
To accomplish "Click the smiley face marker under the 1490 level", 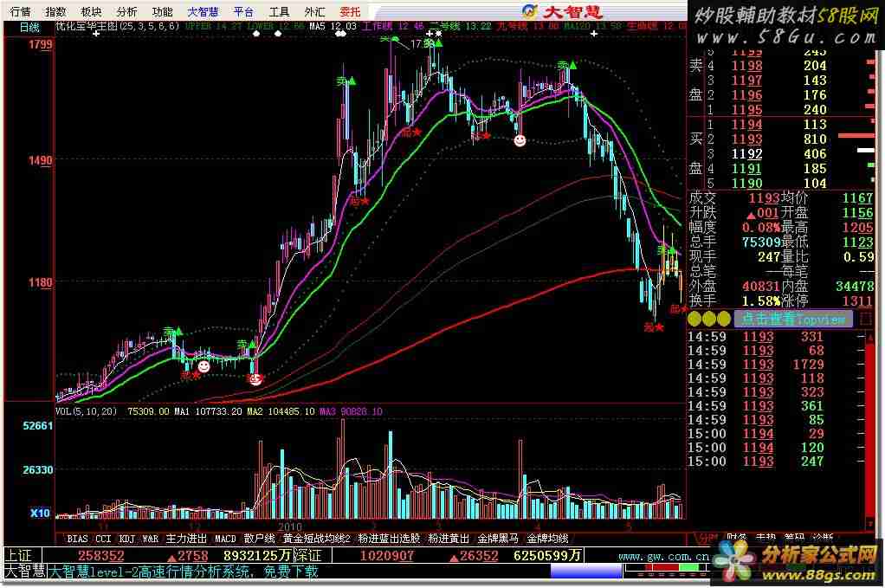I will [520, 140].
